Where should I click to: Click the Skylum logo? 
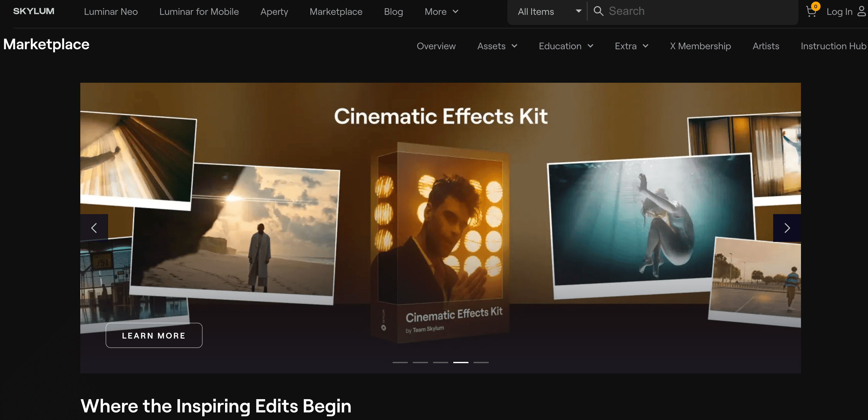coord(34,11)
